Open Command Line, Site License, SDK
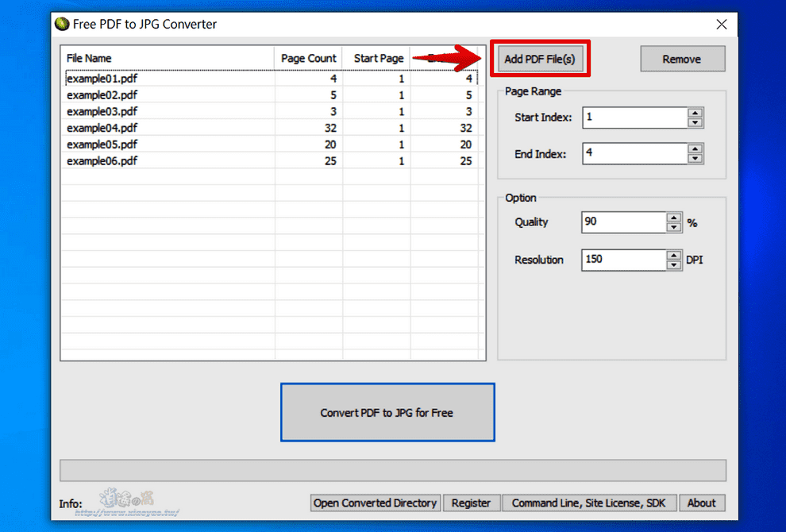The image size is (786, 532). coord(589,503)
